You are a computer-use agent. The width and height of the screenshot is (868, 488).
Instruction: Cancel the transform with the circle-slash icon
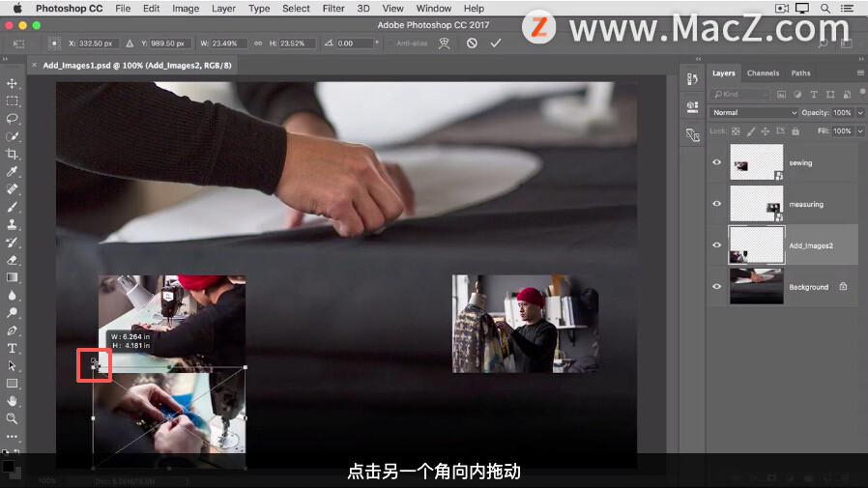[472, 43]
